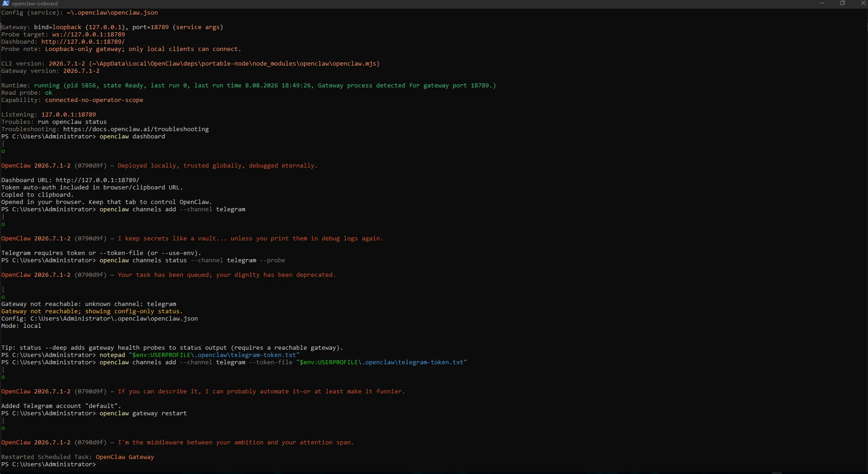Click the Dashboard URL after 'openclaw dashboard'
Screen dimensions: 868x474
click(x=97, y=180)
